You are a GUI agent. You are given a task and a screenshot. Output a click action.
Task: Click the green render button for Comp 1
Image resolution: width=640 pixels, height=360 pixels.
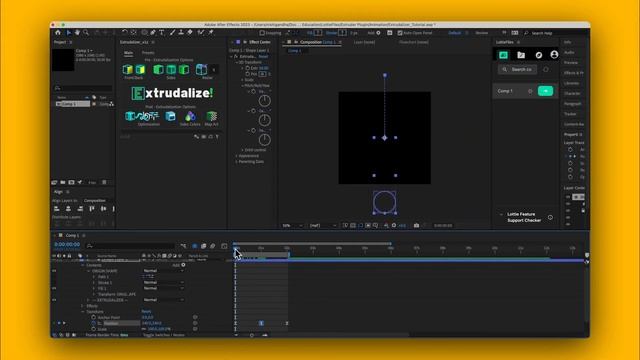pos(545,91)
